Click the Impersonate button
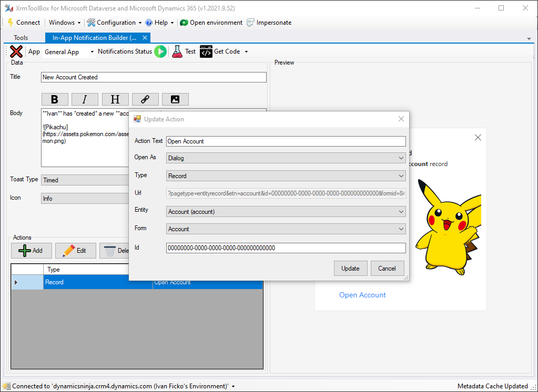This screenshot has width=538, height=392. (269, 23)
